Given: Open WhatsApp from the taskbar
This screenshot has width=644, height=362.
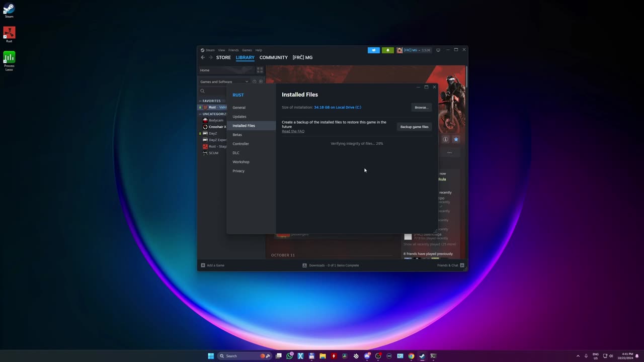Looking at the screenshot, I should pyautogui.click(x=289, y=356).
